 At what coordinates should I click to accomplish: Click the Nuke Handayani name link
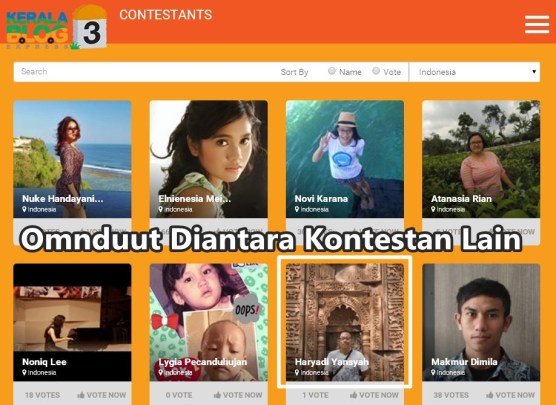click(x=63, y=199)
